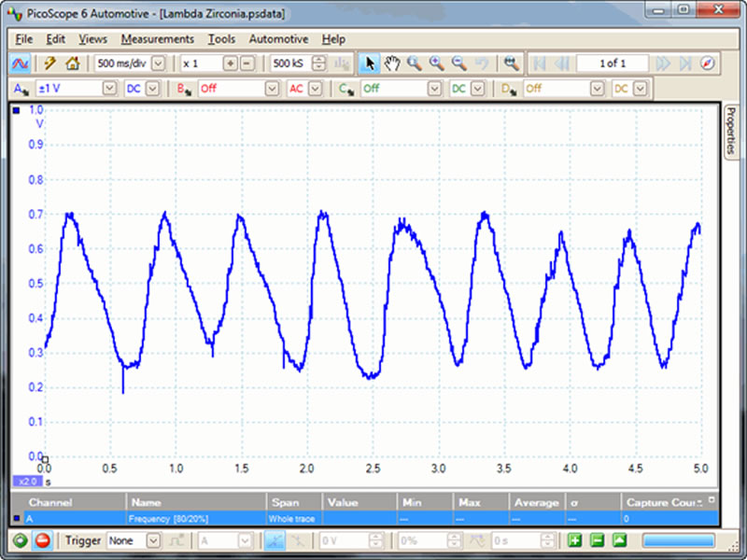Open the Edit menu
The width and height of the screenshot is (747, 560).
pos(55,39)
